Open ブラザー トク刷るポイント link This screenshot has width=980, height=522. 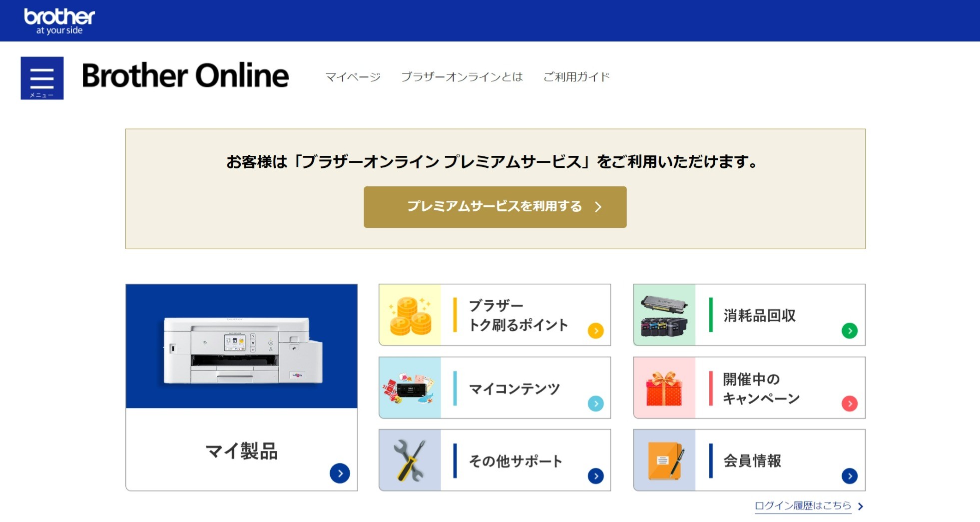(x=518, y=315)
